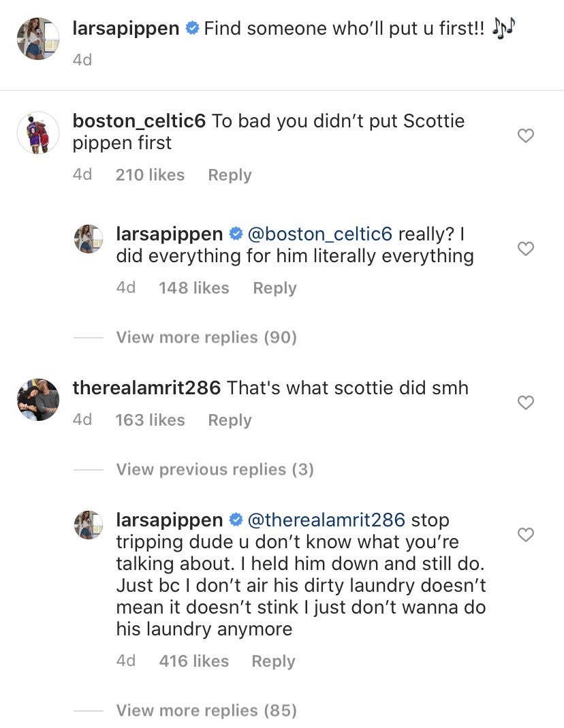Open the @boston_celtic6 mention link
Image resolution: width=564 pixels, height=728 pixels.
click(x=320, y=234)
